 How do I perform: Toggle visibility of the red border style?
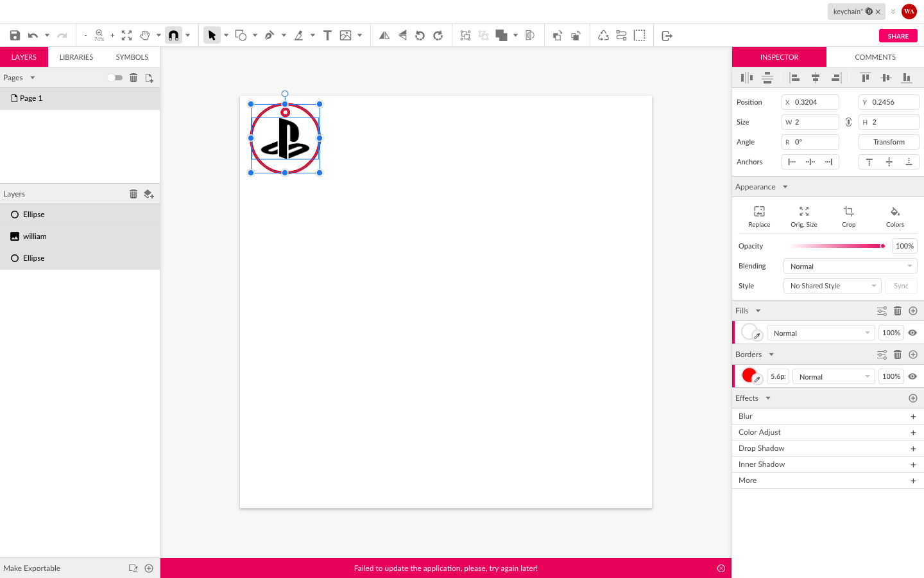tap(912, 376)
